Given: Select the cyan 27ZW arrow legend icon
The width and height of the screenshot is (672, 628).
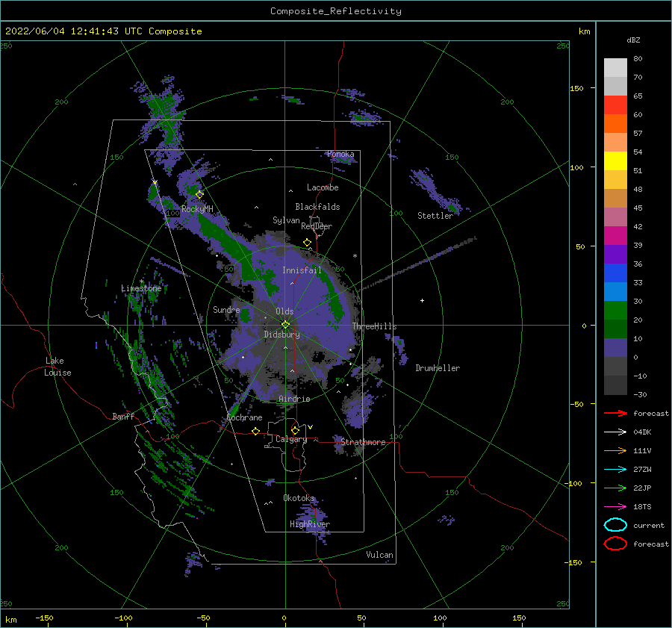Looking at the screenshot, I should (615, 470).
